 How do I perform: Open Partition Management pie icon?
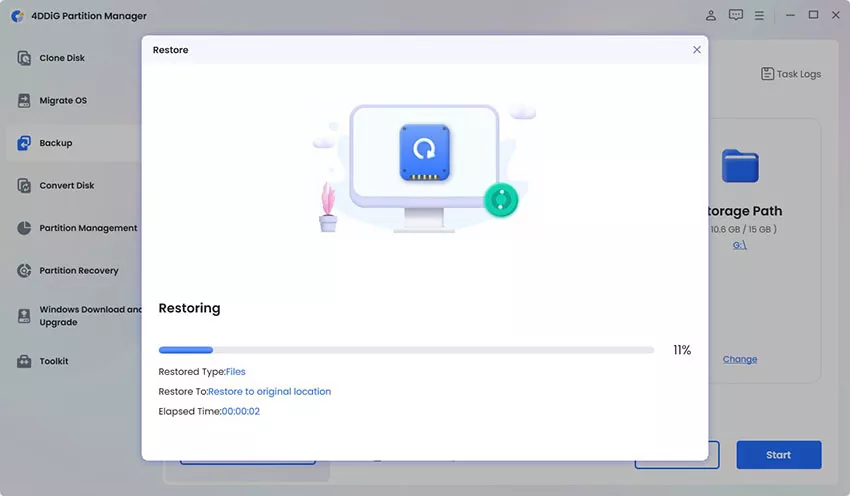click(24, 228)
